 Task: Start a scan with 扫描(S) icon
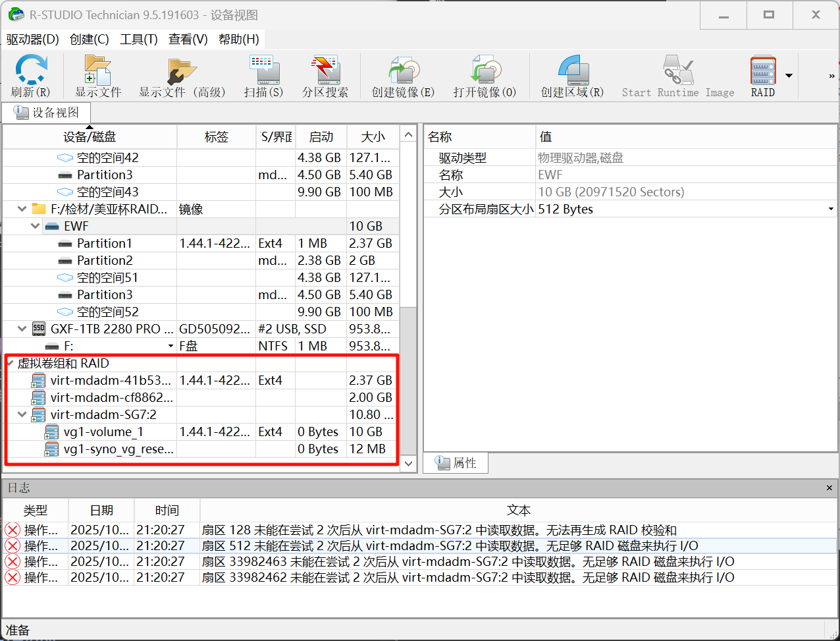coord(263,70)
